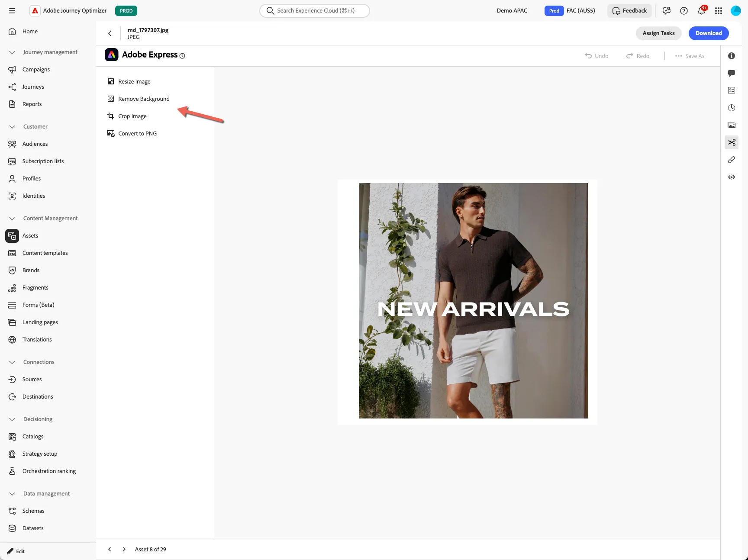Viewport: 748px width, 560px height.
Task: Open the comments panel icon
Action: (x=732, y=73)
